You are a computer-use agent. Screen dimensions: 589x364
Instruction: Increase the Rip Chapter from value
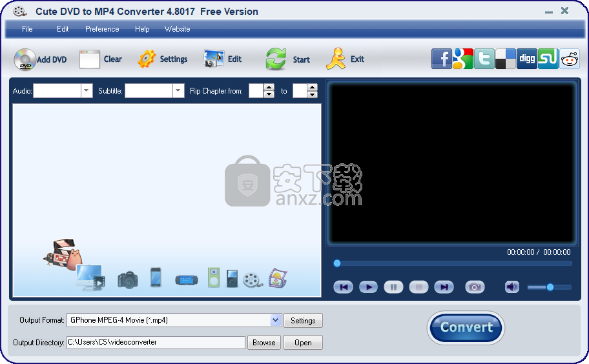(269, 87)
